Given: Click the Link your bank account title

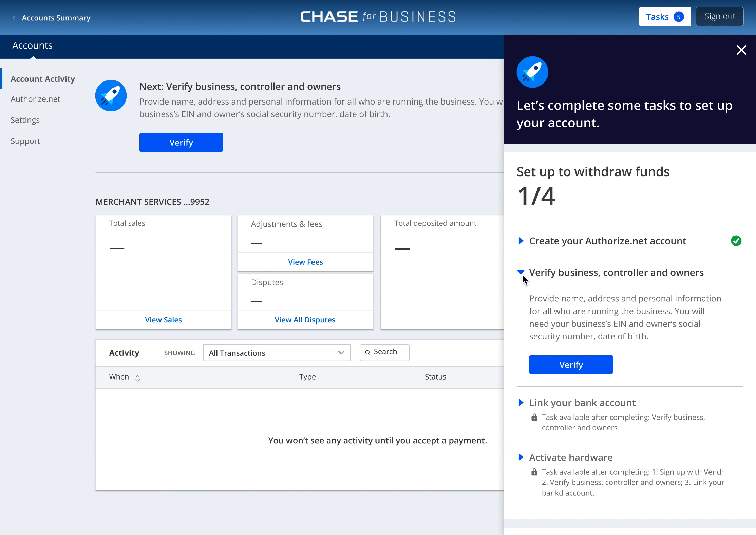Looking at the screenshot, I should (x=582, y=403).
